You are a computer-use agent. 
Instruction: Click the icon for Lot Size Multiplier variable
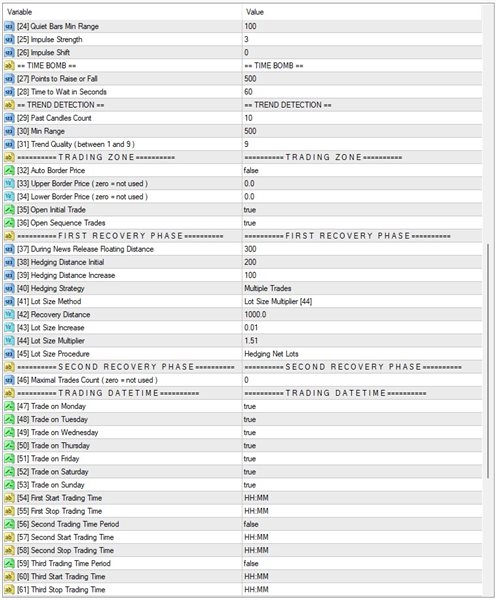(9, 341)
